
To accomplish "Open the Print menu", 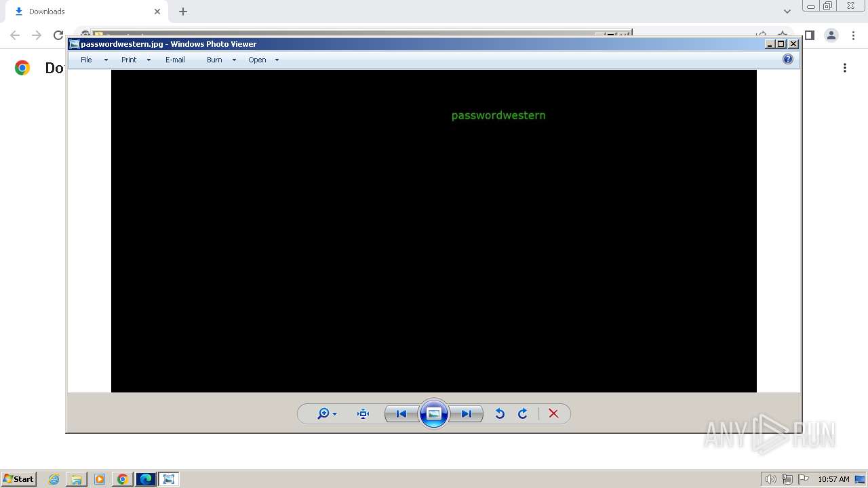I will pos(129,60).
